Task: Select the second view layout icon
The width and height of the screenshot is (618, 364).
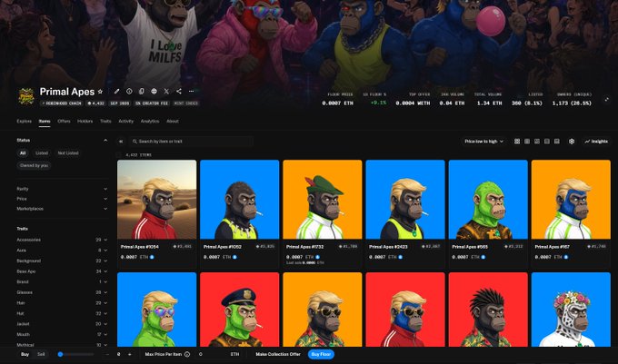Action: coord(527,142)
